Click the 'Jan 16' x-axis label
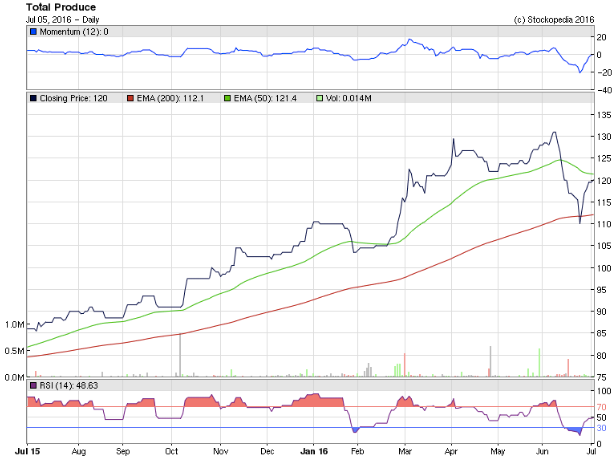616x461 pixels. click(314, 451)
